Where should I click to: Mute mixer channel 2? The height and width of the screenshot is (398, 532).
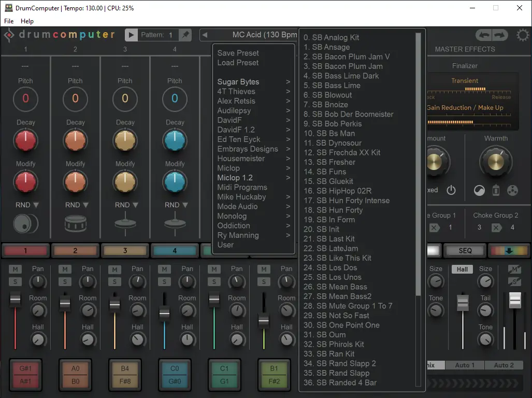pos(65,269)
